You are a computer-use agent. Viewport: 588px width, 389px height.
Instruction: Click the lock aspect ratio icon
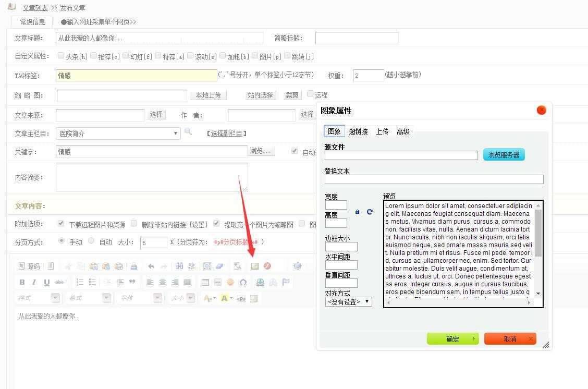pyautogui.click(x=358, y=212)
